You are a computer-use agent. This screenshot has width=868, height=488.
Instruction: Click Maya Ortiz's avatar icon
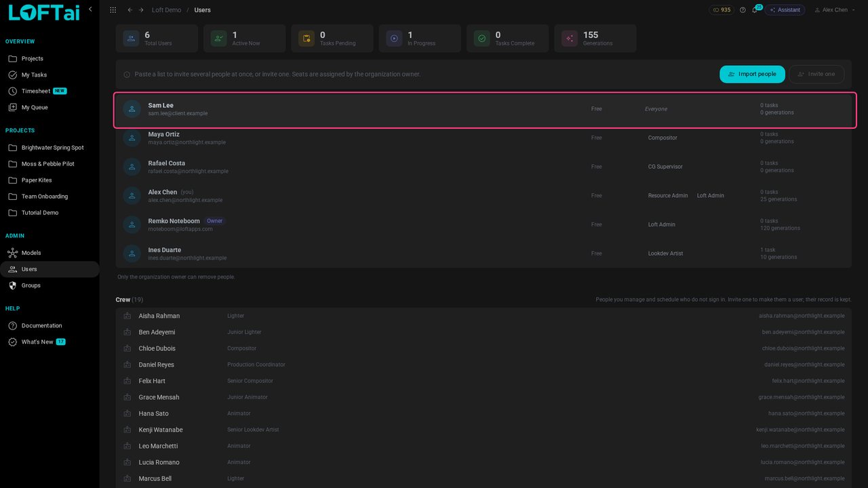click(x=132, y=138)
